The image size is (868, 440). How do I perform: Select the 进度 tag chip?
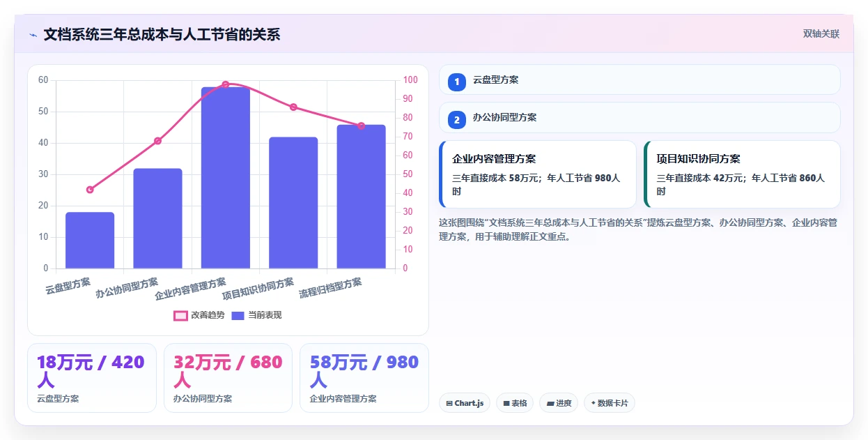559,403
